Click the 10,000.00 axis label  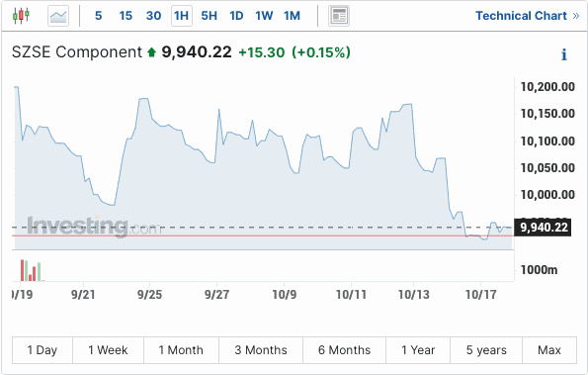click(x=547, y=195)
